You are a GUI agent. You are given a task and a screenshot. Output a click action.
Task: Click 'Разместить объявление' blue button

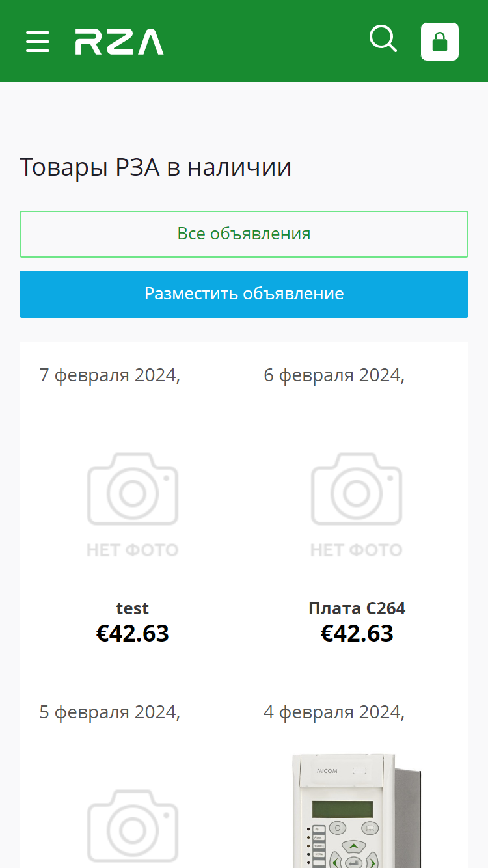[x=244, y=294]
